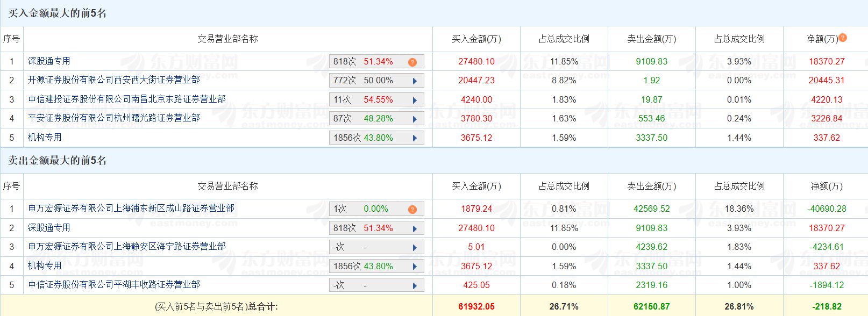Click the orange icon in the top table's 深股通专用 row
Screen dimensions: 868x316
412,62
